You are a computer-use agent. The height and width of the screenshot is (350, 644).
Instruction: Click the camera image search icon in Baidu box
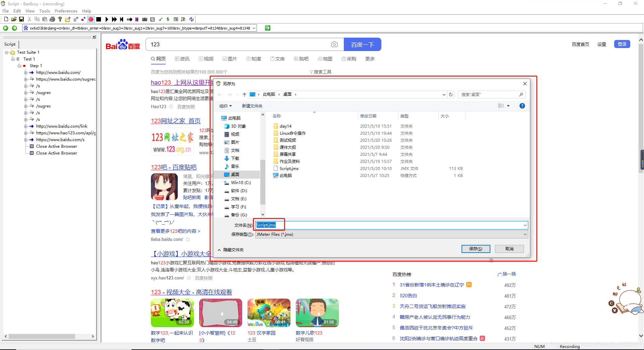334,44
